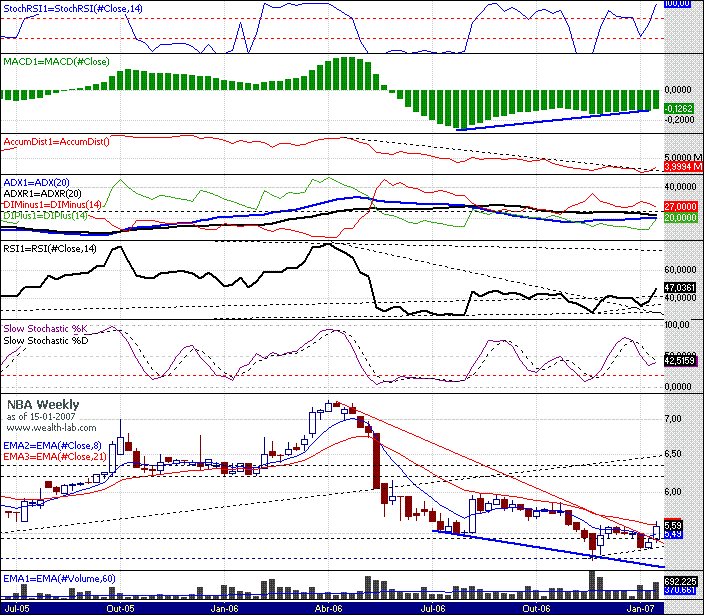Click the stochastic value tag 42,5159

680,360
